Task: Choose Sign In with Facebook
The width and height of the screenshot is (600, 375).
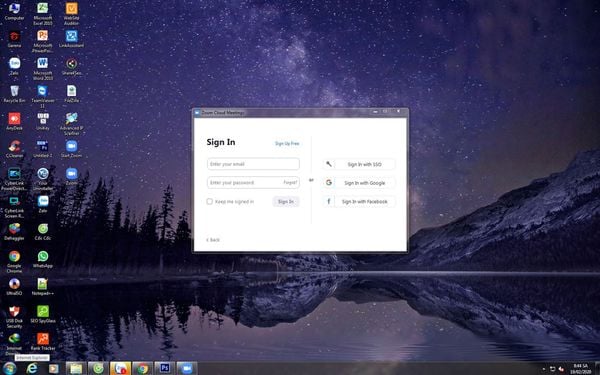Action: pos(359,202)
